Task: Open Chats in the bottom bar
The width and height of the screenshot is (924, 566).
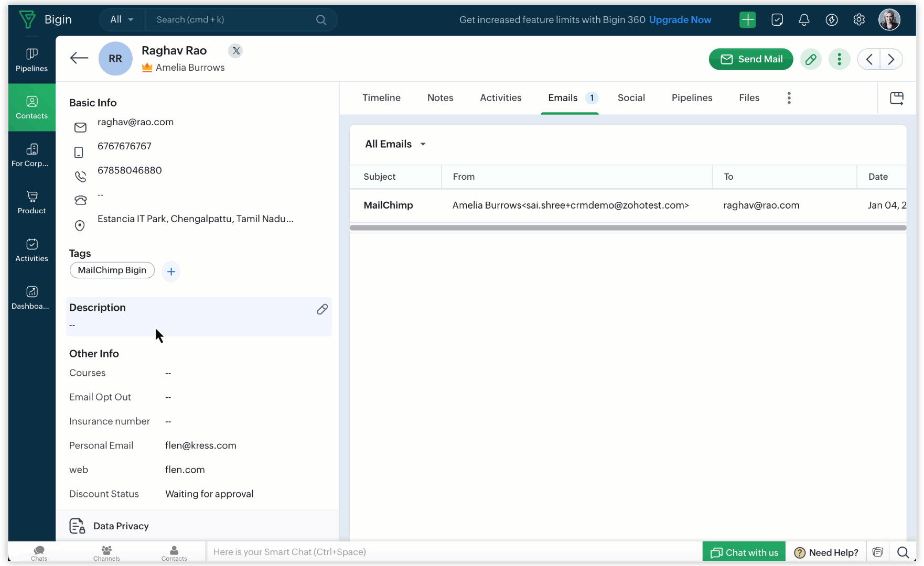Action: pyautogui.click(x=39, y=553)
